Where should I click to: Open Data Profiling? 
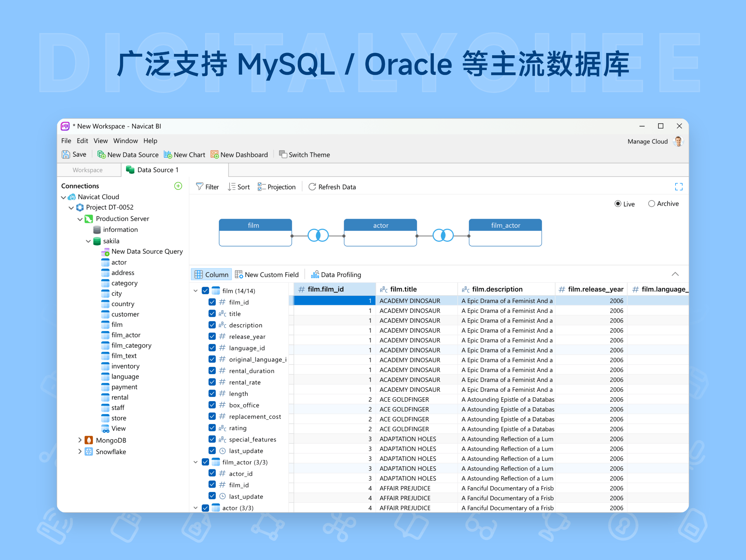pos(336,274)
